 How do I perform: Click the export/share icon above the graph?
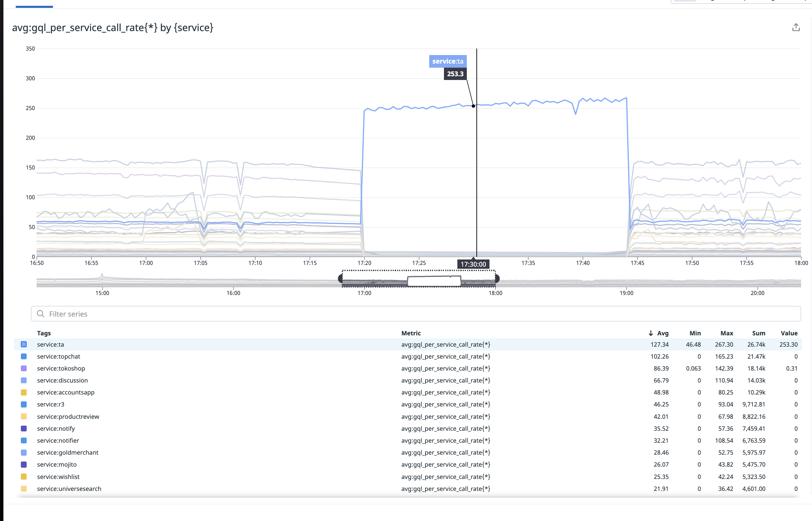click(796, 27)
